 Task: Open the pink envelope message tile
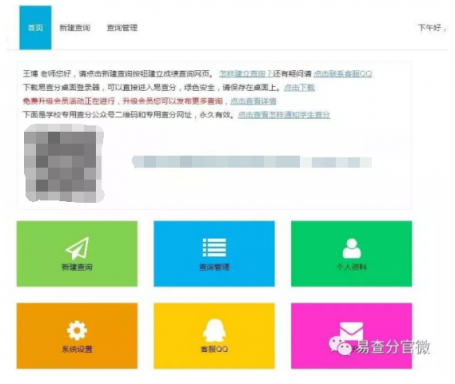click(x=351, y=336)
